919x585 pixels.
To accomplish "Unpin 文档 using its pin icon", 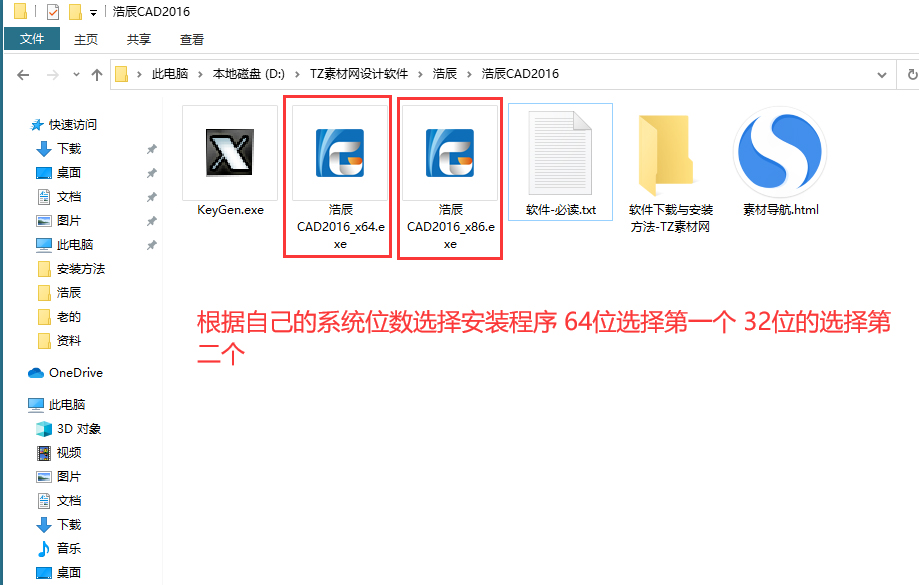I will pos(151,198).
